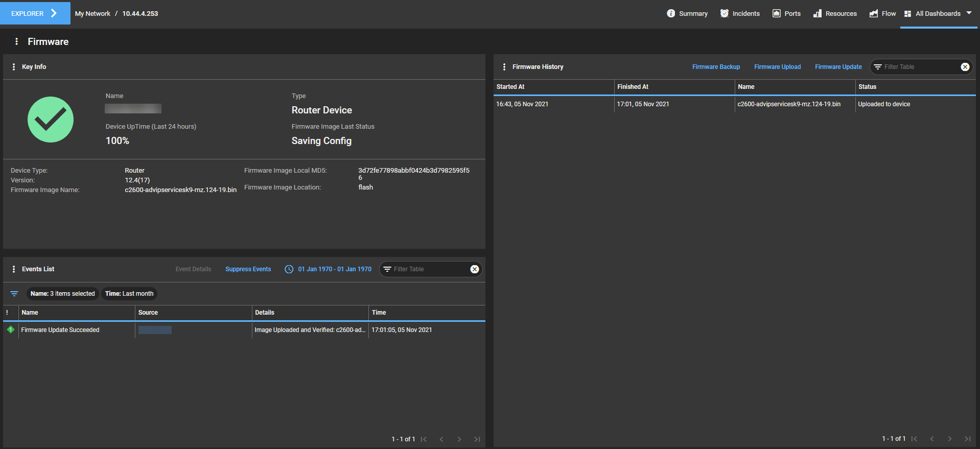The height and width of the screenshot is (449, 980).
Task: Sort Events List by Source column
Action: click(x=194, y=313)
